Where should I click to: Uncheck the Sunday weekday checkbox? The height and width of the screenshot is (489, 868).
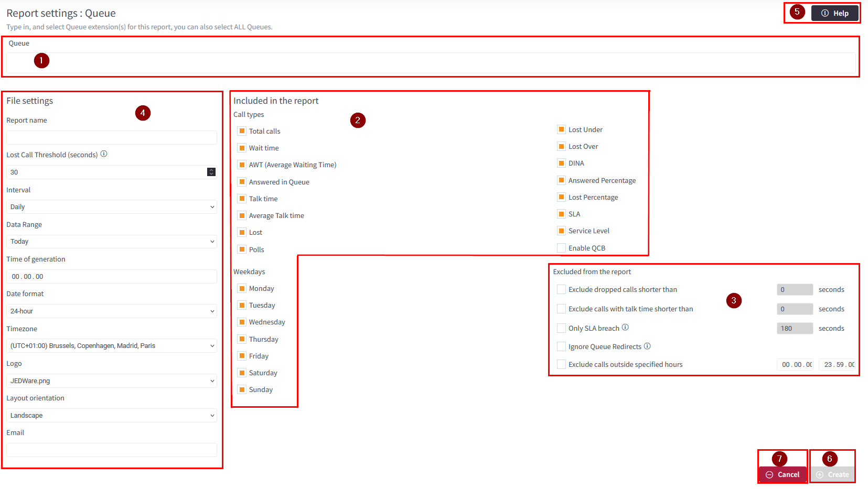coord(242,389)
